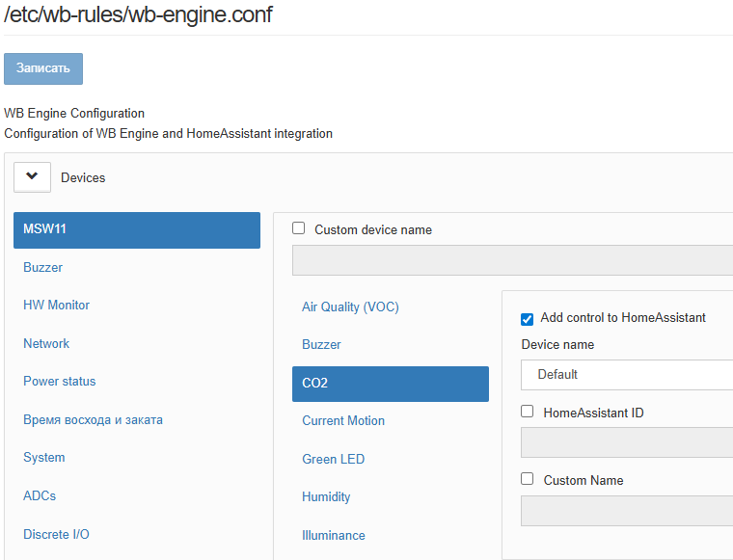This screenshot has width=733, height=560.
Task: Enable Custom device name checkbox
Action: click(x=299, y=229)
